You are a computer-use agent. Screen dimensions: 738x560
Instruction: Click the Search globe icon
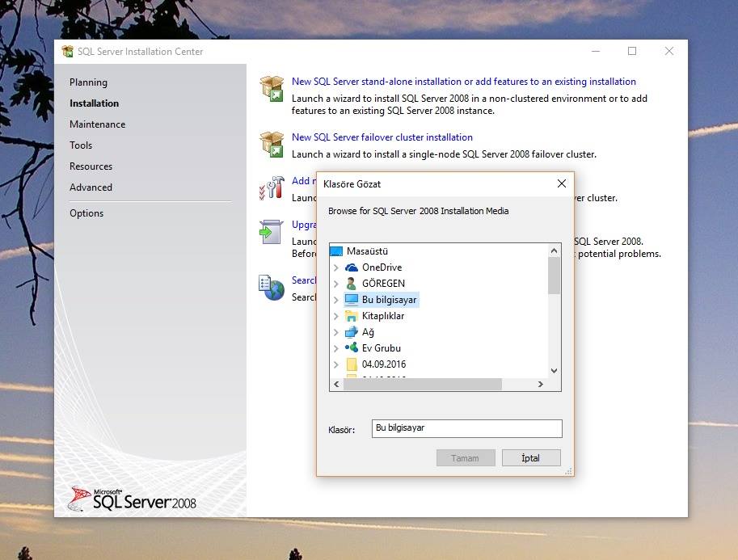272,288
